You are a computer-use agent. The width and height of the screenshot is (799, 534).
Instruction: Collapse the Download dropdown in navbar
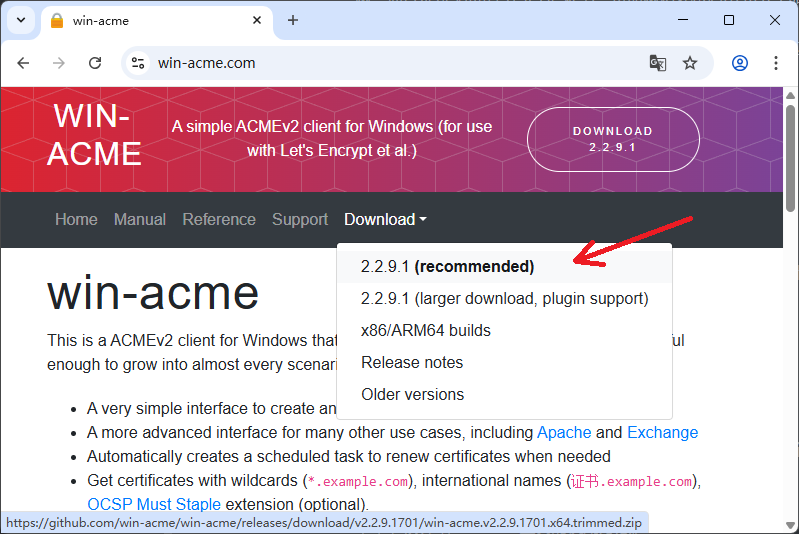pyautogui.click(x=385, y=219)
